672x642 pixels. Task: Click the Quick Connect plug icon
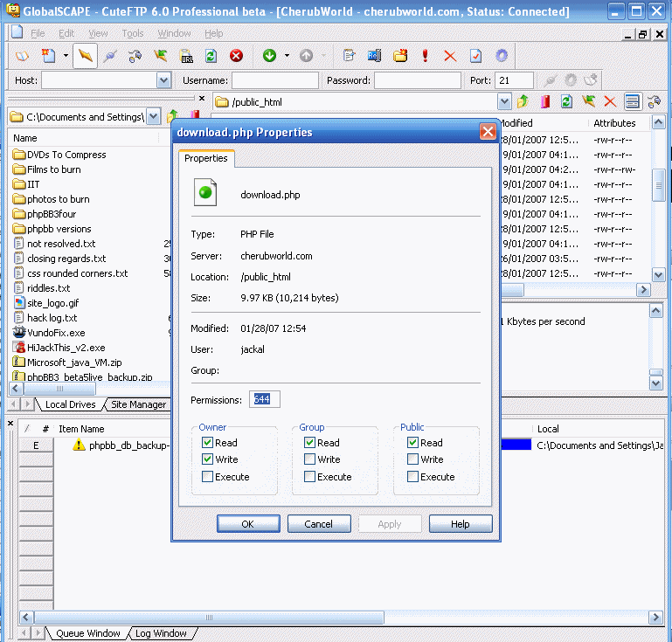coord(110,56)
